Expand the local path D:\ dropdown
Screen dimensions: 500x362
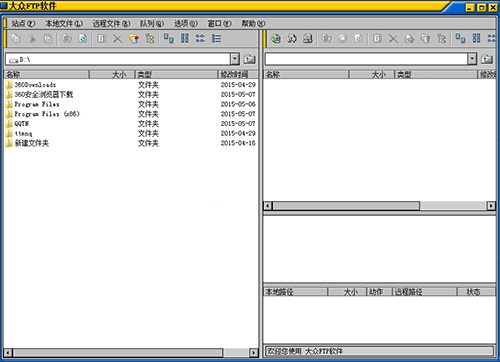point(235,59)
